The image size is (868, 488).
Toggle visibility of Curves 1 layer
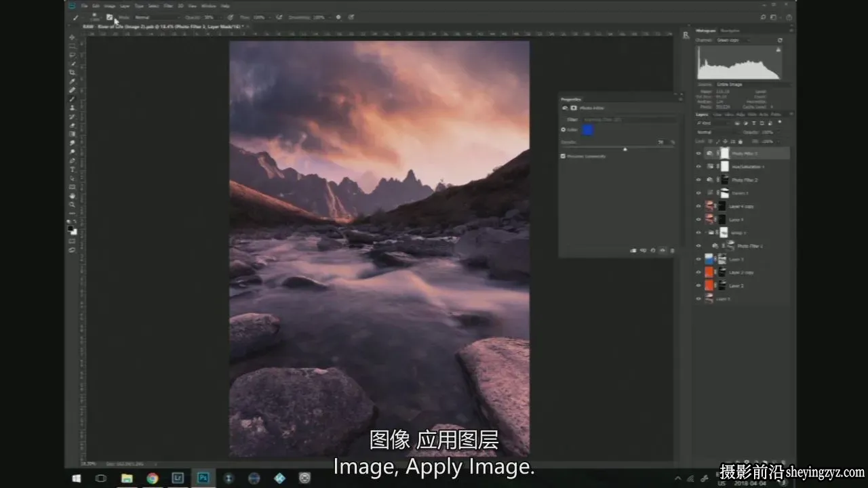pyautogui.click(x=699, y=193)
